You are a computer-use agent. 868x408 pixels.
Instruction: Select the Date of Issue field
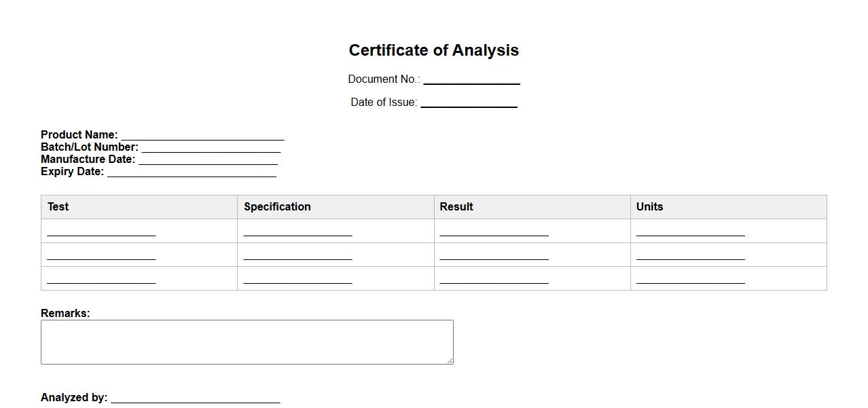(x=469, y=102)
